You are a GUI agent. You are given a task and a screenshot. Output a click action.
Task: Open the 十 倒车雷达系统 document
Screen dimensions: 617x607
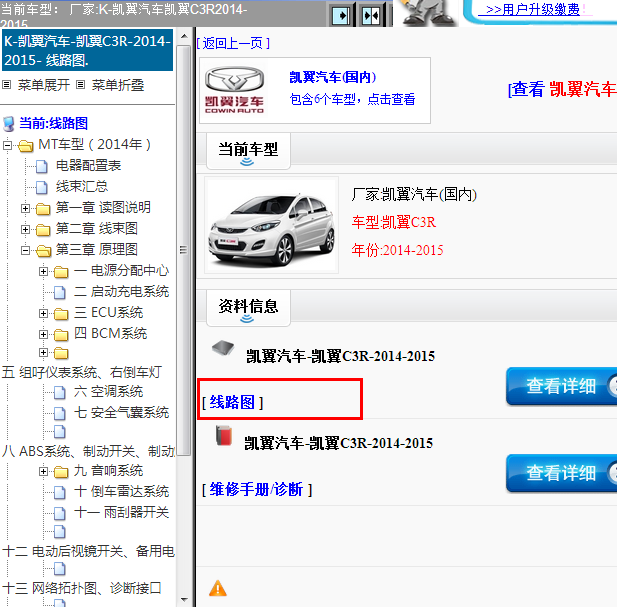pyautogui.click(x=121, y=491)
